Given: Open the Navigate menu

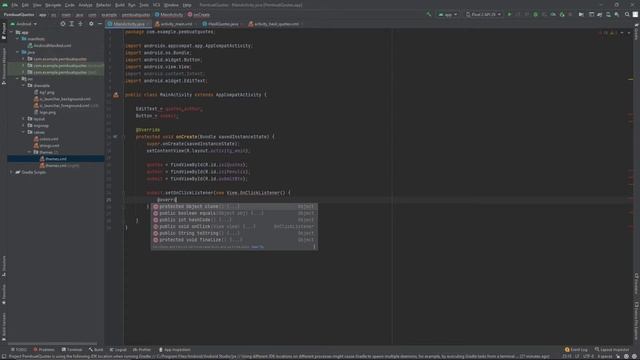Looking at the screenshot, I should point(53,5).
